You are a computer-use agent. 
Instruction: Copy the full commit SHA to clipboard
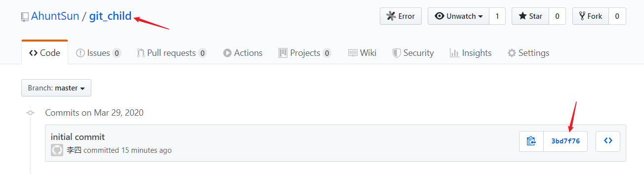click(531, 141)
